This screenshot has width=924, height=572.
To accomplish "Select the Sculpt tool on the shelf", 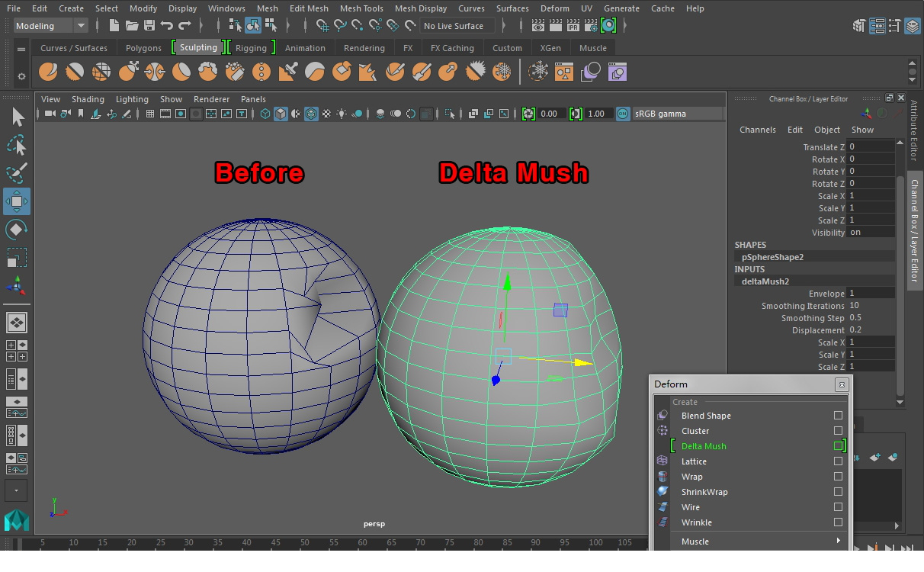I will click(48, 72).
